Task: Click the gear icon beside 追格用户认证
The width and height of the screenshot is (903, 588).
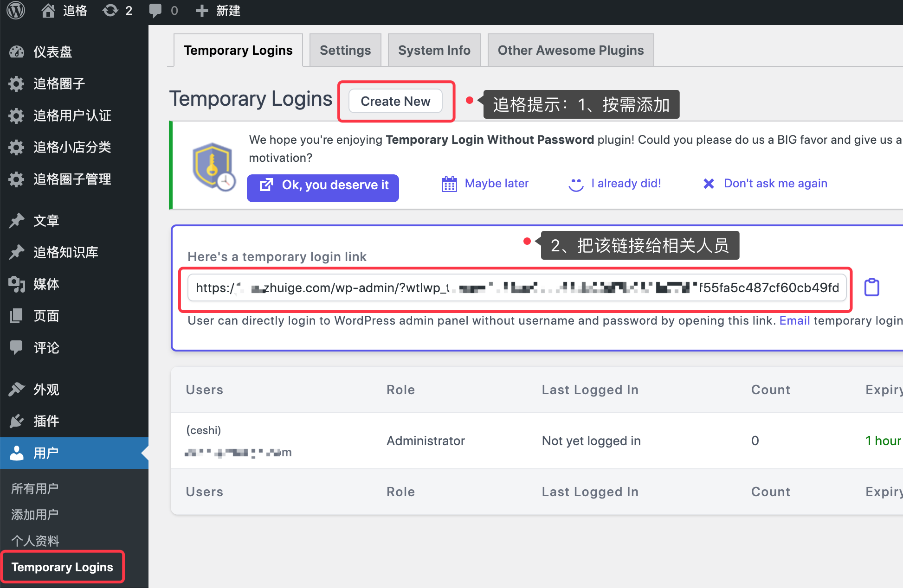Action: point(16,115)
